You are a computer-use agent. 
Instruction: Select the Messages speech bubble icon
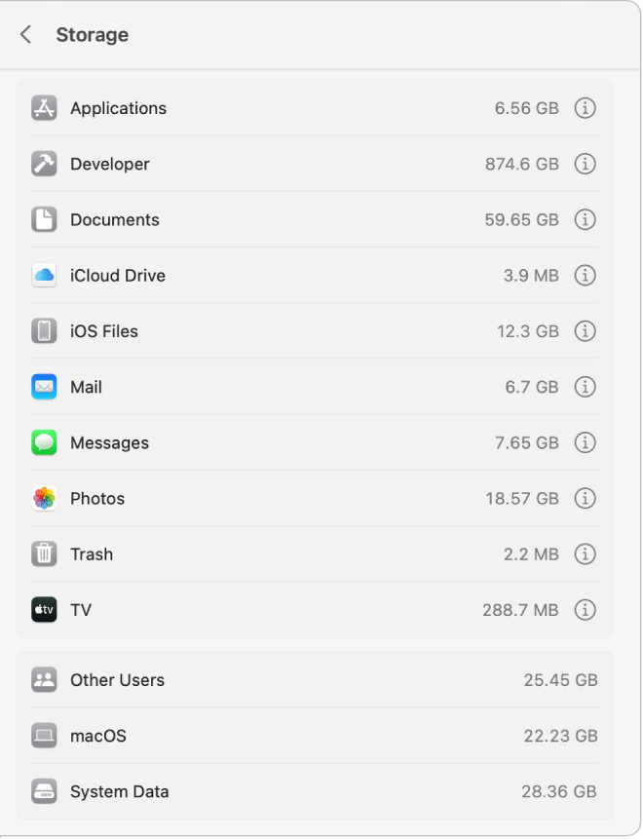(43, 442)
